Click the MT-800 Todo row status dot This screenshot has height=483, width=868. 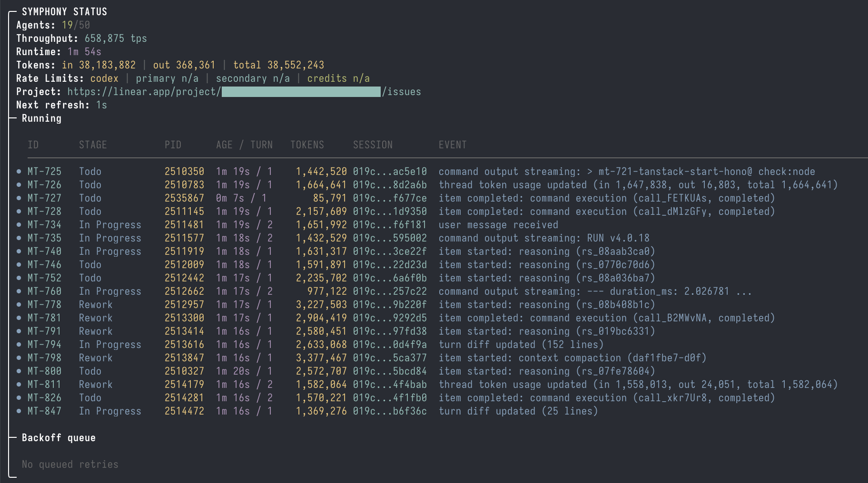(18, 371)
